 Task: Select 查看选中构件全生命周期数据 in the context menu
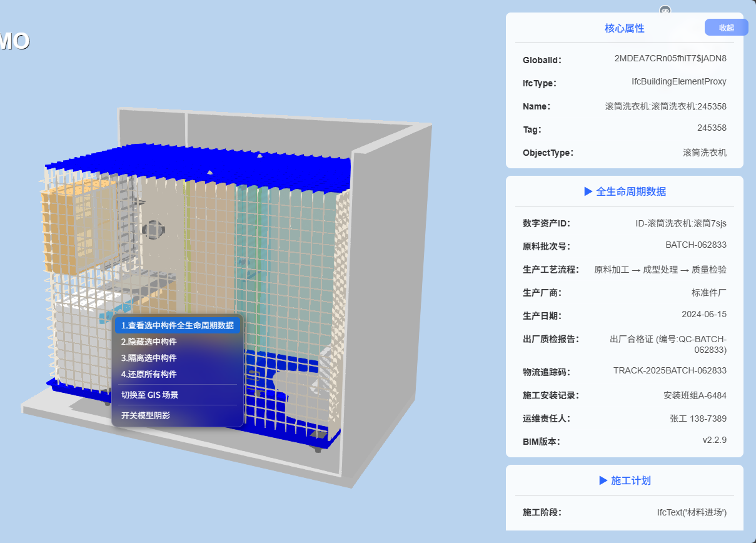[177, 325]
